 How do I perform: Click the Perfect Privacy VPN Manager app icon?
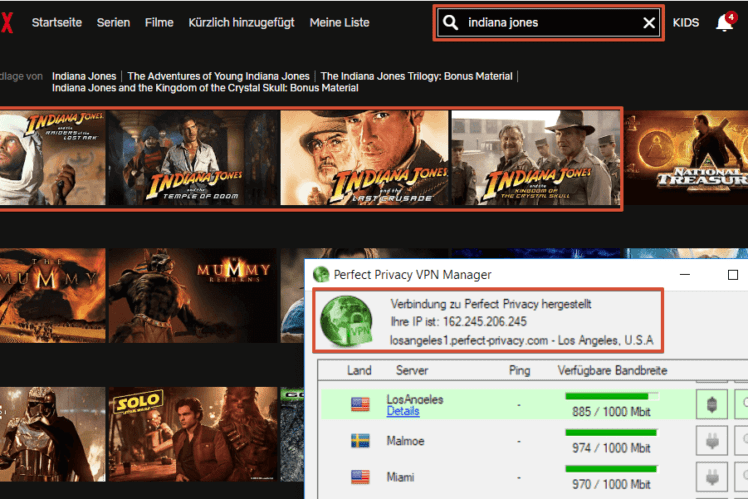(x=321, y=274)
